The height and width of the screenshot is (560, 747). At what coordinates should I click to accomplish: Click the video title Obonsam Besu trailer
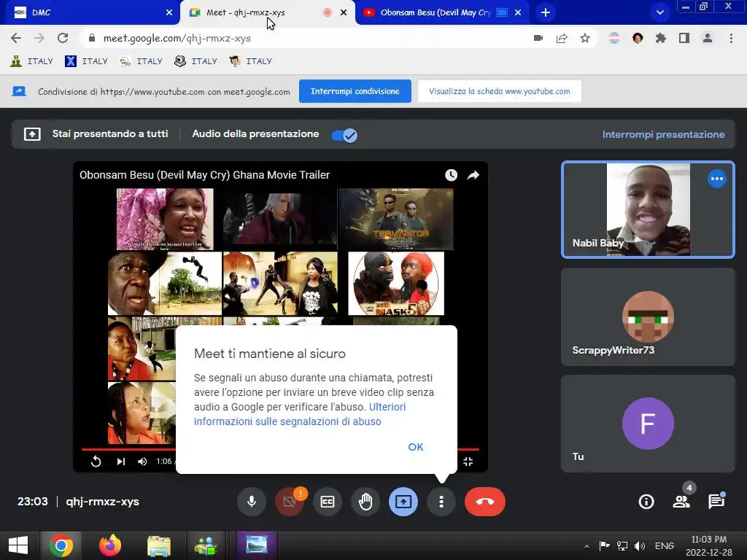point(204,175)
